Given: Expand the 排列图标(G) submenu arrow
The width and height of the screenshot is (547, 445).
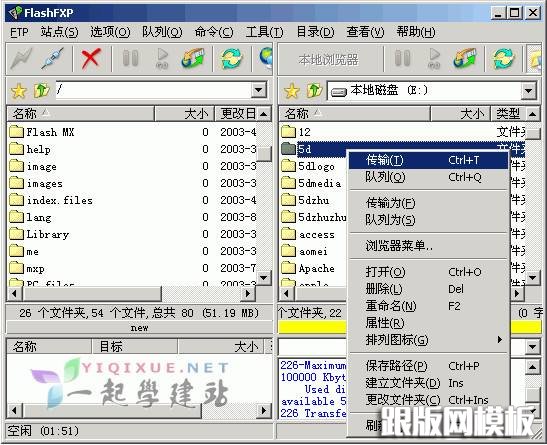Looking at the screenshot, I should click(x=500, y=340).
